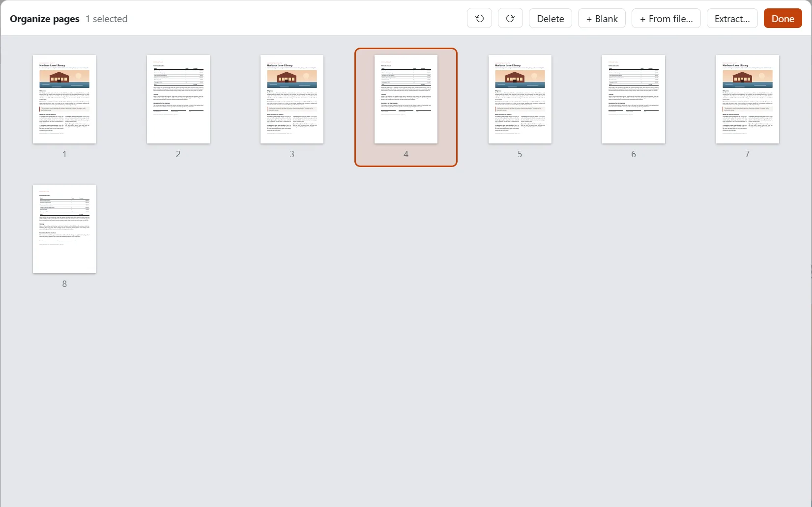Insert pages using + From file...
The height and width of the screenshot is (507, 812).
(666, 19)
